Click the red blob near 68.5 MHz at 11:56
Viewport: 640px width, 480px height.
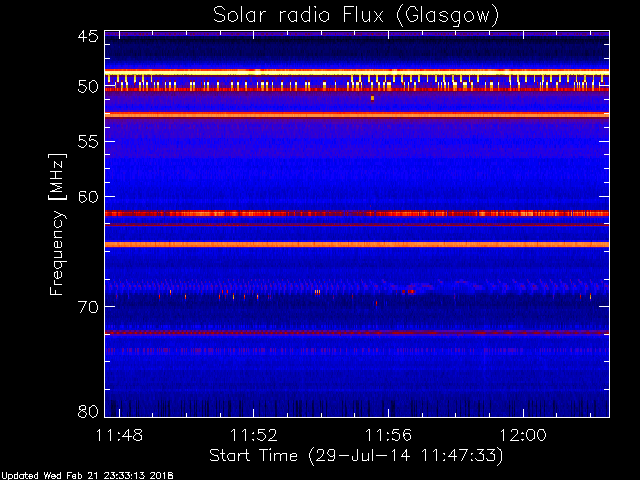[409, 291]
